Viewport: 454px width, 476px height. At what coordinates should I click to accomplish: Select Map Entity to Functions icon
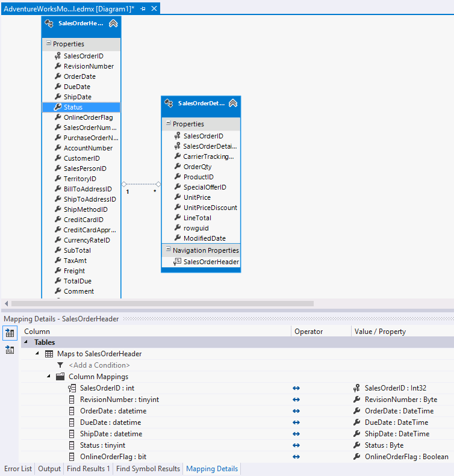tap(10, 350)
